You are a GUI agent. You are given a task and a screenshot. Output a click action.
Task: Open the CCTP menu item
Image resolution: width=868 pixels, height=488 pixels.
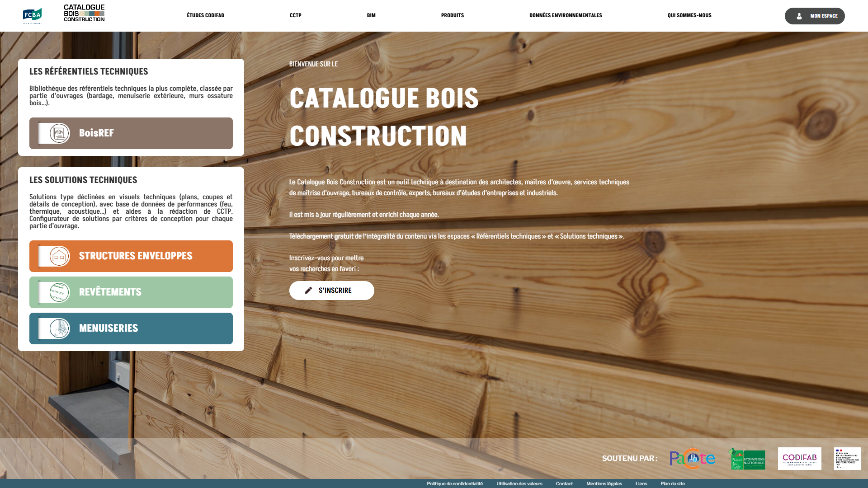coord(295,15)
